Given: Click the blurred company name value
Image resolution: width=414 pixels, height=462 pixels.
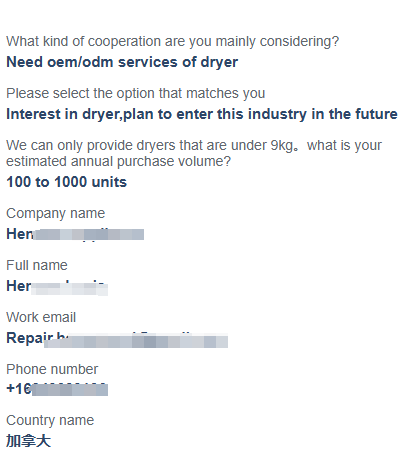Looking at the screenshot, I should (x=75, y=234).
